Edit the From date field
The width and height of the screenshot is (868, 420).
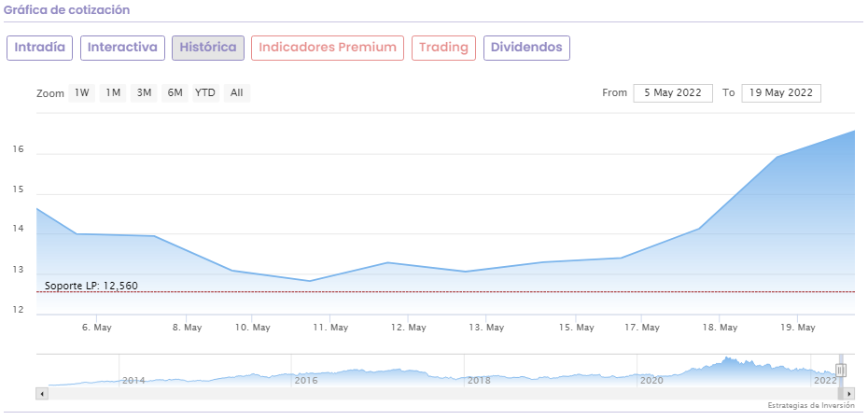672,92
